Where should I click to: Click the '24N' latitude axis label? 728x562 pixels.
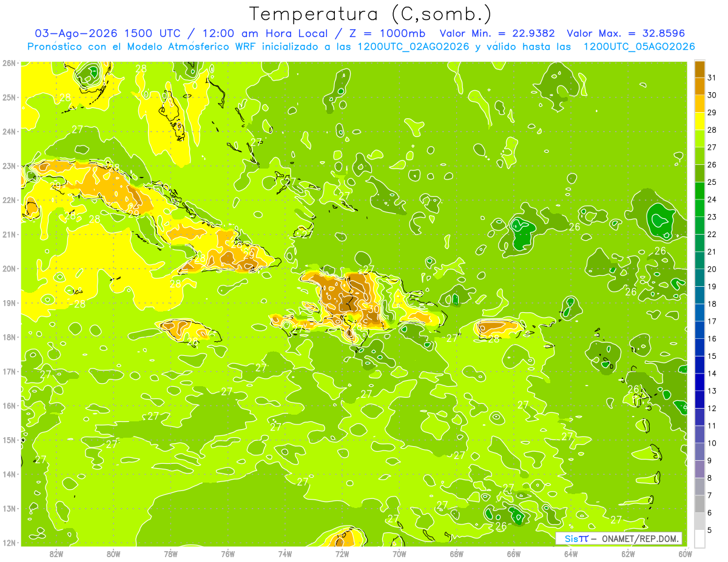[8, 131]
